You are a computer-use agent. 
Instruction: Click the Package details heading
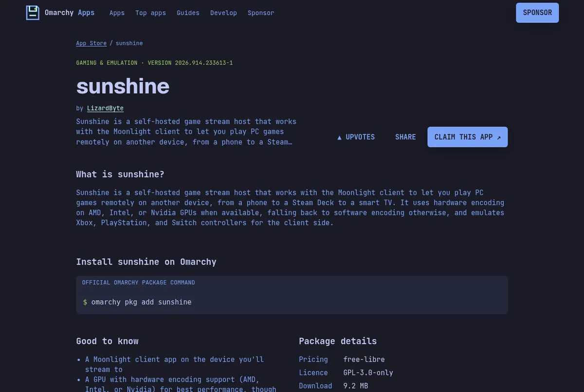(338, 341)
